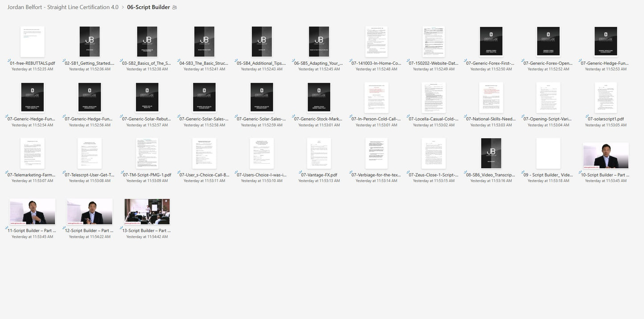
Task: Select the 02-SB1_Getting_Started file icon
Action: tap(90, 41)
